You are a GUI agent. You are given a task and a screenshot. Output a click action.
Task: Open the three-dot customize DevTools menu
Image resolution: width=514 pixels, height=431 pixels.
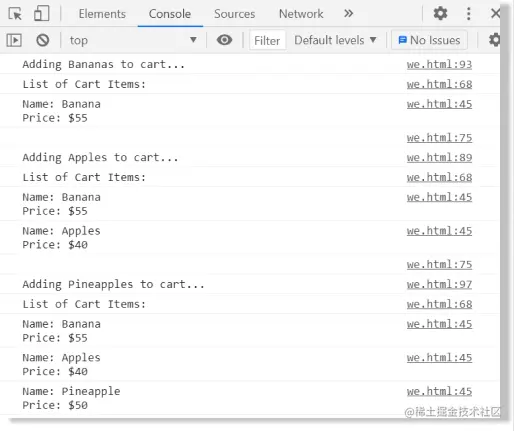point(469,14)
